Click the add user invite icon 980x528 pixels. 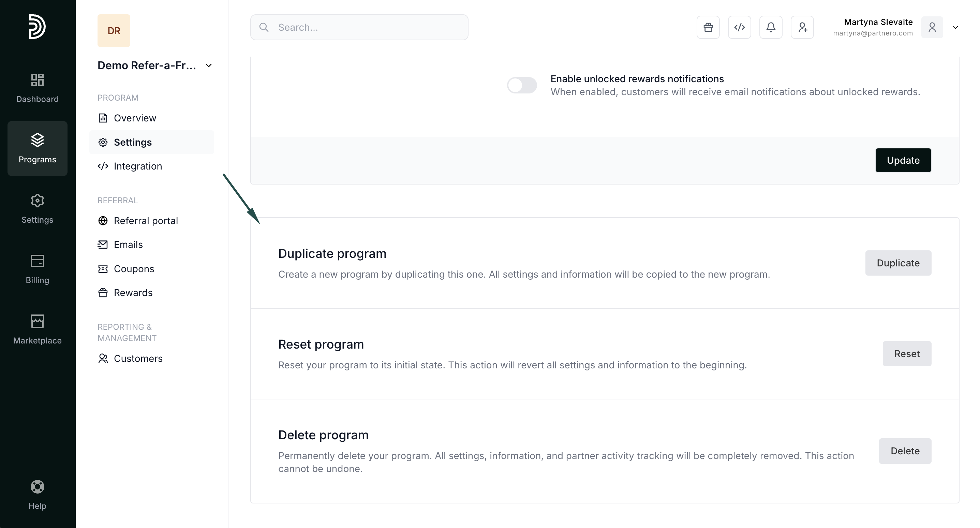(x=802, y=27)
